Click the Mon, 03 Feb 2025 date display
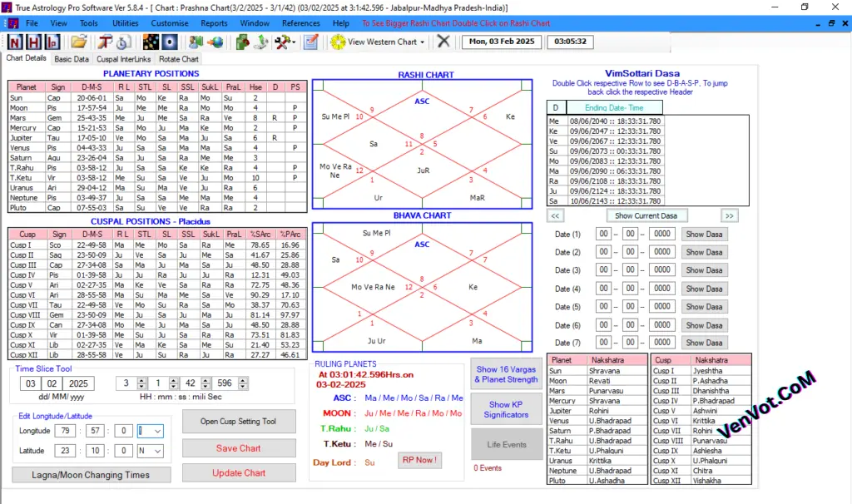Viewport: 852px width, 504px height. tap(502, 42)
